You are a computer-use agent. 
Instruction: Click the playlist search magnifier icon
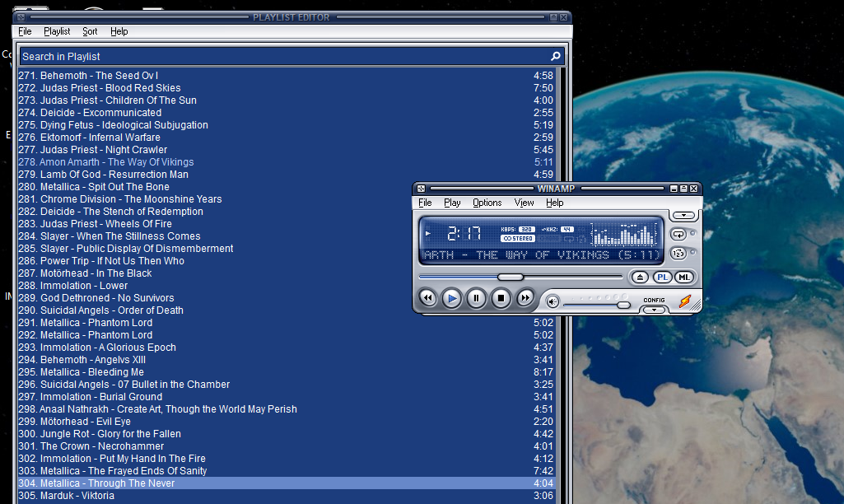[556, 57]
